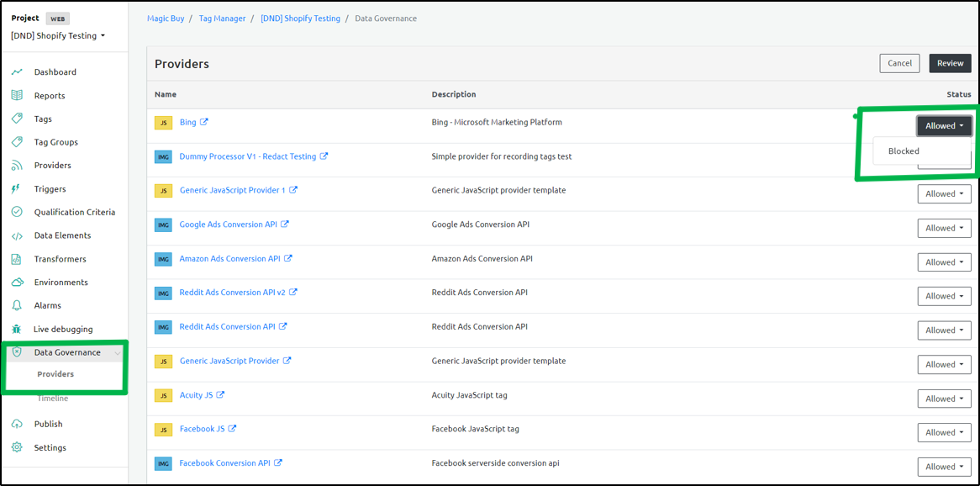Open Timeline under Data Governance
Screen dimensions: 980x486
pos(52,399)
